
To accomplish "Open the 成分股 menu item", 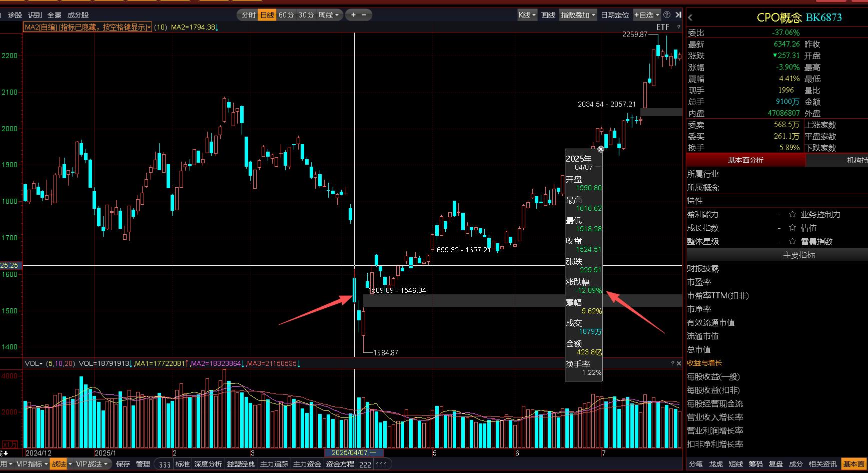I will (78, 15).
